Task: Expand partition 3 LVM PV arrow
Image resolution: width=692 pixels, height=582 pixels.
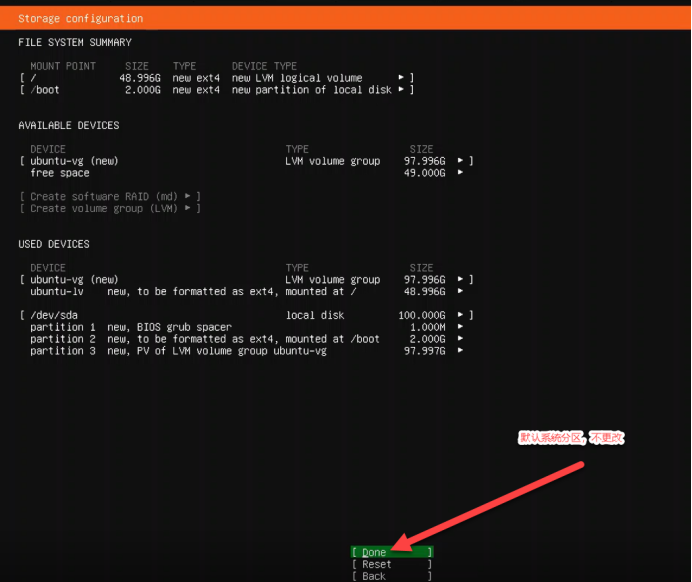Action: [x=460, y=351]
